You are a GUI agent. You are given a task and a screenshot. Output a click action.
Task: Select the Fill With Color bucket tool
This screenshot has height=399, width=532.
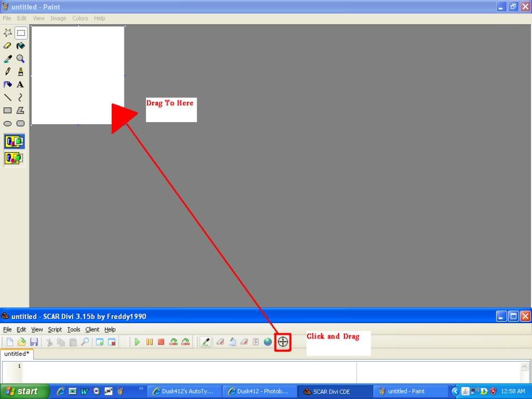pos(21,46)
